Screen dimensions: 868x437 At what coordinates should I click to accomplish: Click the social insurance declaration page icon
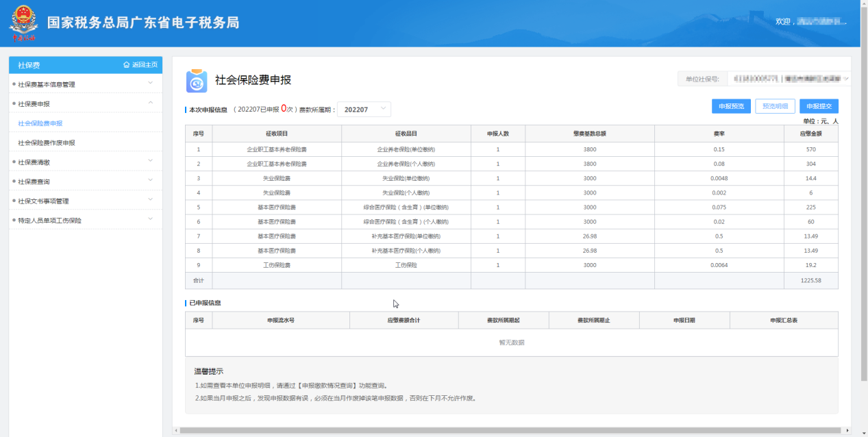tap(197, 81)
